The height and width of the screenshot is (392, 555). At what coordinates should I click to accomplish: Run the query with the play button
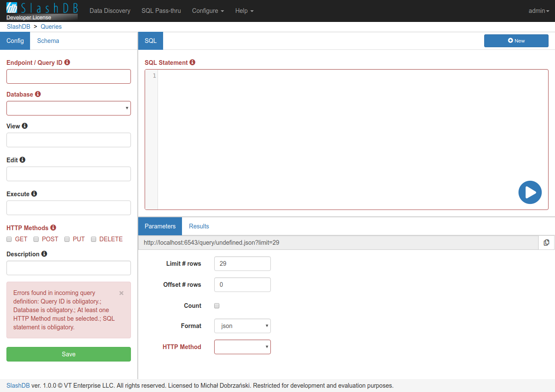pyautogui.click(x=530, y=192)
